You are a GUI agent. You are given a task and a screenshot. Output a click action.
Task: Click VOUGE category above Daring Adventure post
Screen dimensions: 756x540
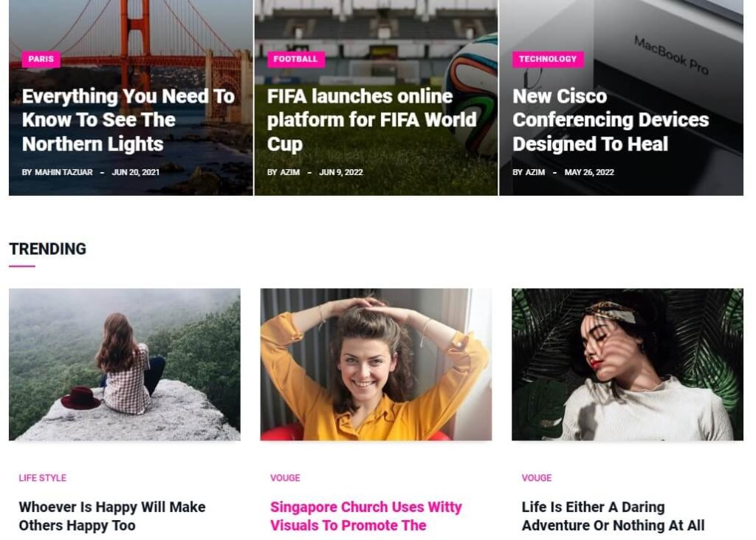click(x=537, y=478)
